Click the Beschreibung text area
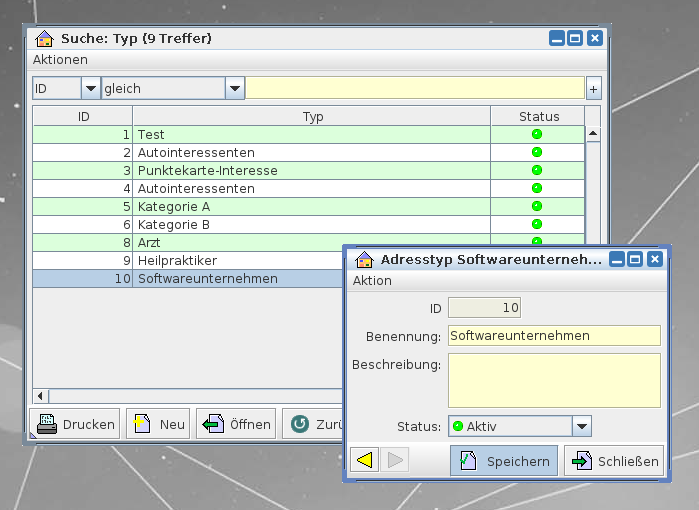 click(553, 380)
